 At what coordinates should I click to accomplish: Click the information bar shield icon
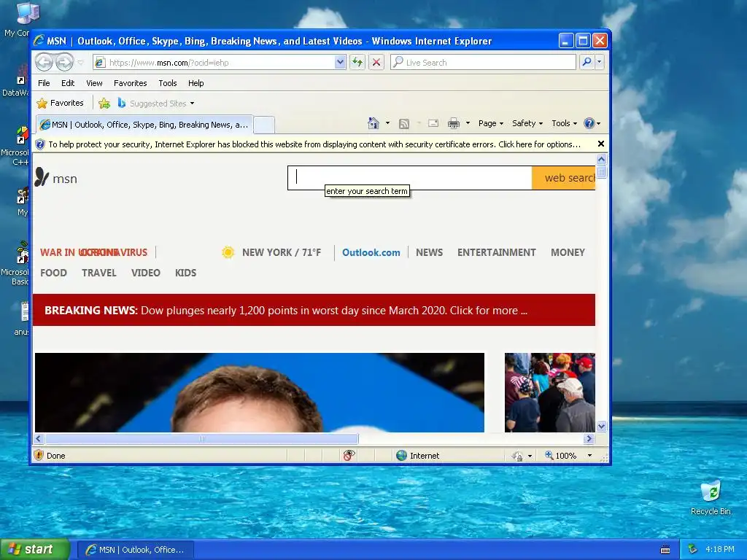pyautogui.click(x=41, y=144)
